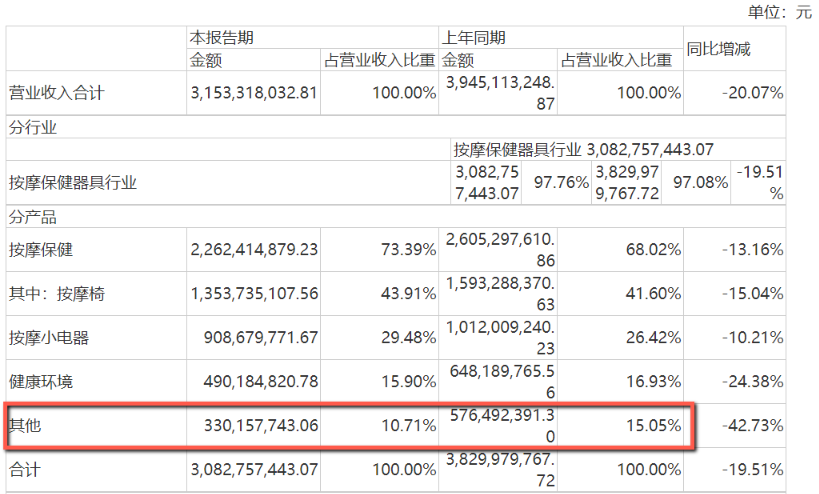Select the -24.38% change cell

750,381
